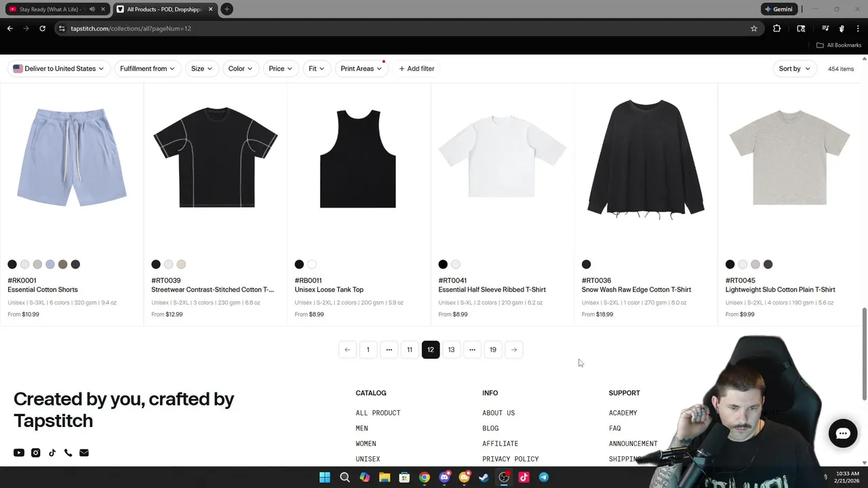Open BLOG footer link

pyautogui.click(x=490, y=428)
